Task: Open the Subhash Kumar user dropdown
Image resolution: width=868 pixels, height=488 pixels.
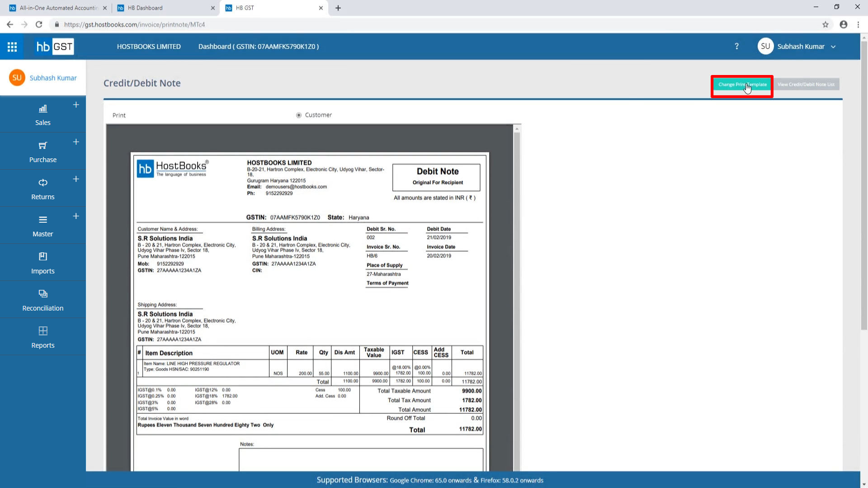Action: [801, 47]
